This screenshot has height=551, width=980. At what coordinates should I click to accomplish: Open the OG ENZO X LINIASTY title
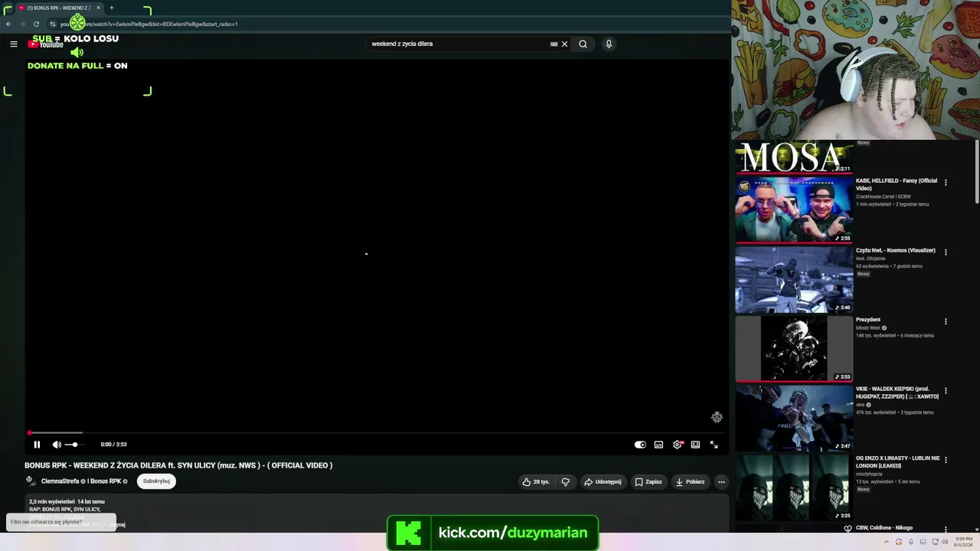[x=898, y=462]
